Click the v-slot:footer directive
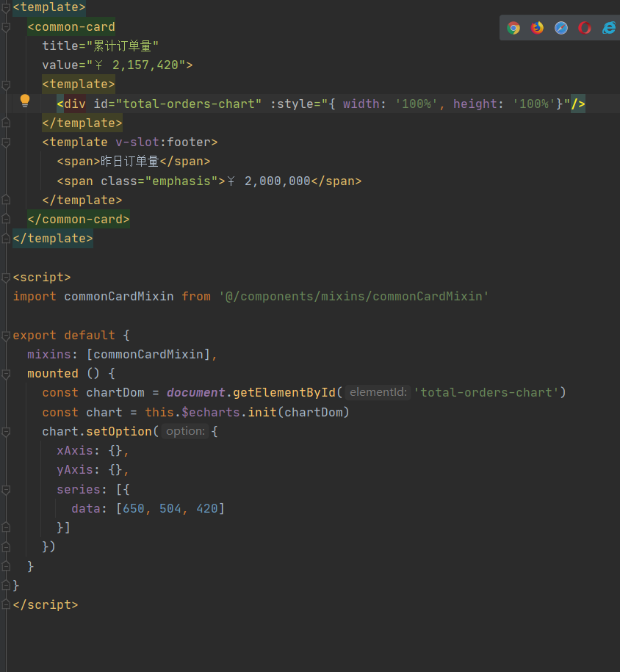 [x=162, y=142]
